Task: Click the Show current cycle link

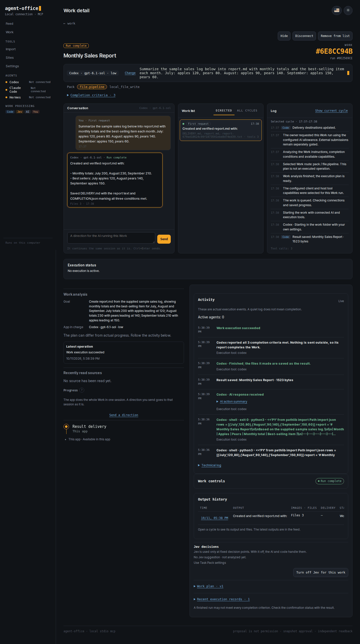Action: pos(331,110)
